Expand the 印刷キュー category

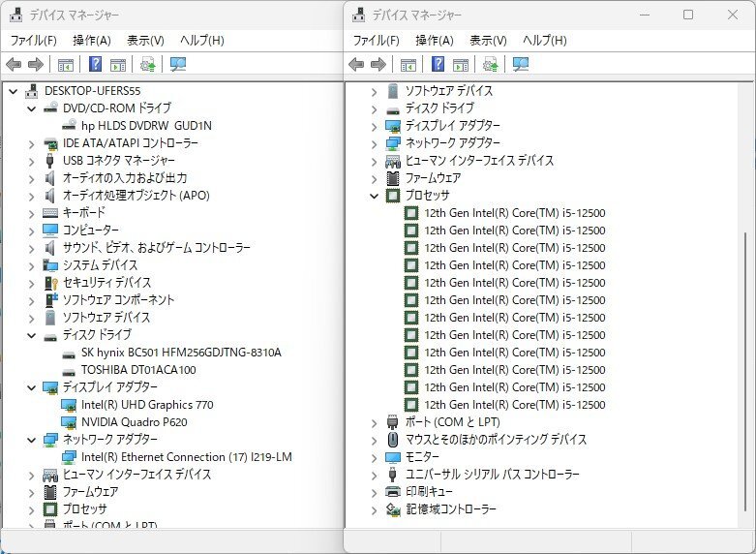pos(375,492)
